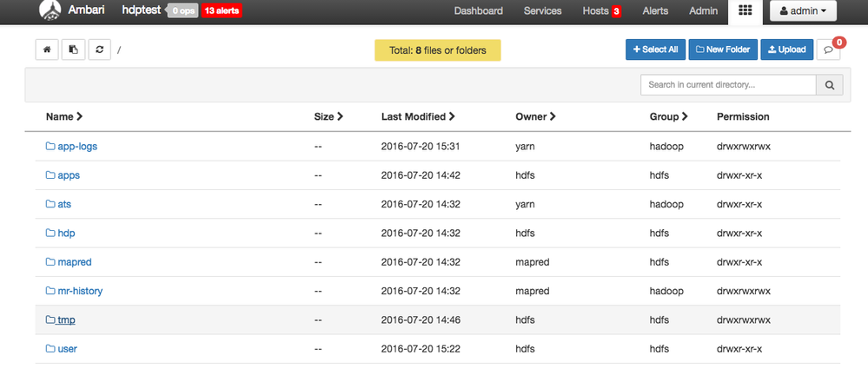Focus the search in current directory field
868x375 pixels.
click(728, 85)
